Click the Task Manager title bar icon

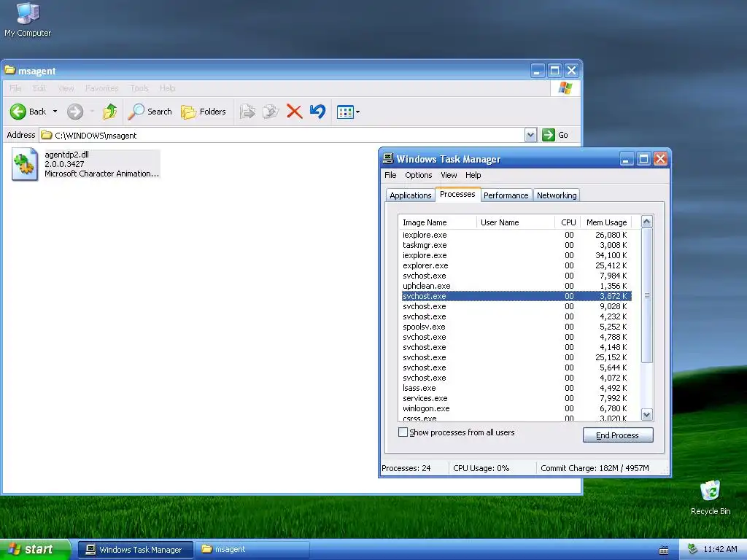[x=388, y=158]
